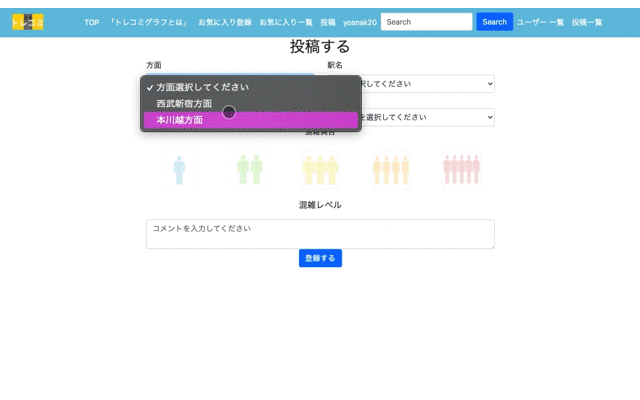Image resolution: width=640 pixels, height=400 pixels.
Task: Focus the コメントを入力してください comment box
Action: (x=320, y=234)
